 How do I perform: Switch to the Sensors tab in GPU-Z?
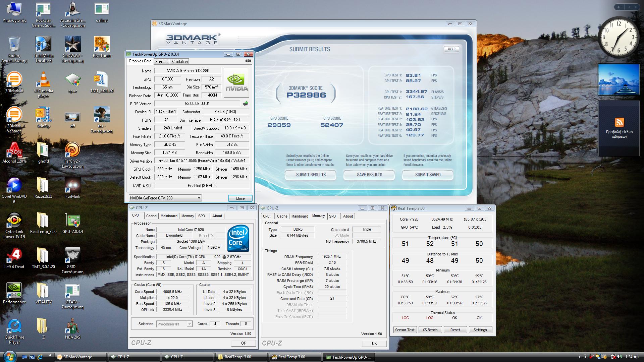pos(162,62)
